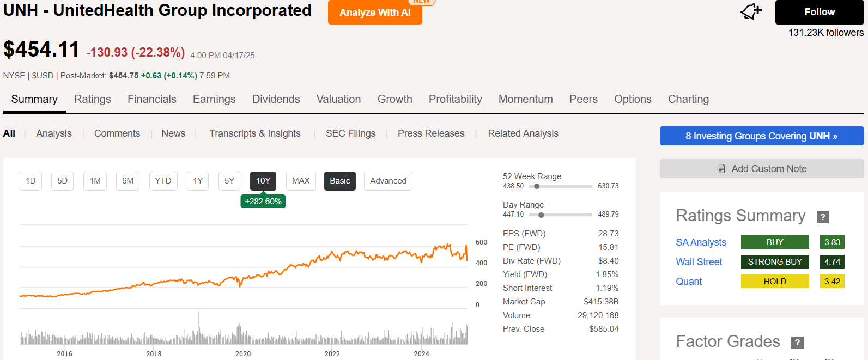Follow UNH stock
The height and width of the screenshot is (360, 868).
[820, 12]
